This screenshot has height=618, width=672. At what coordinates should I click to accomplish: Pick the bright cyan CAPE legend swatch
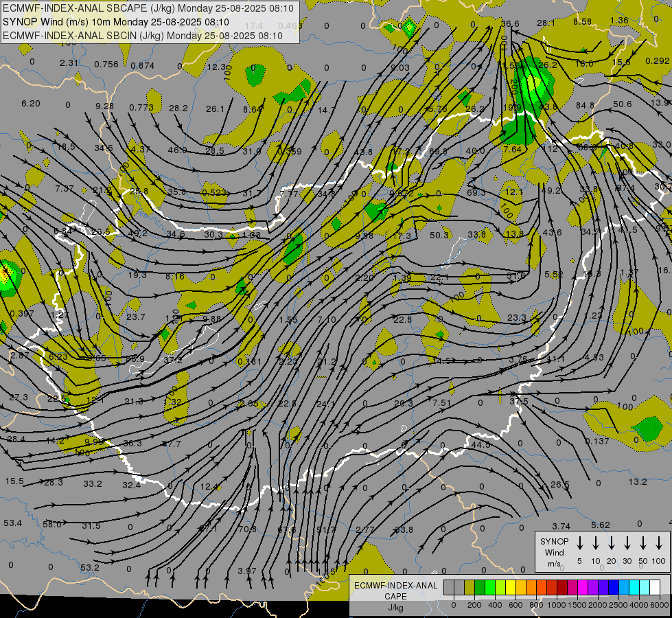(x=634, y=587)
